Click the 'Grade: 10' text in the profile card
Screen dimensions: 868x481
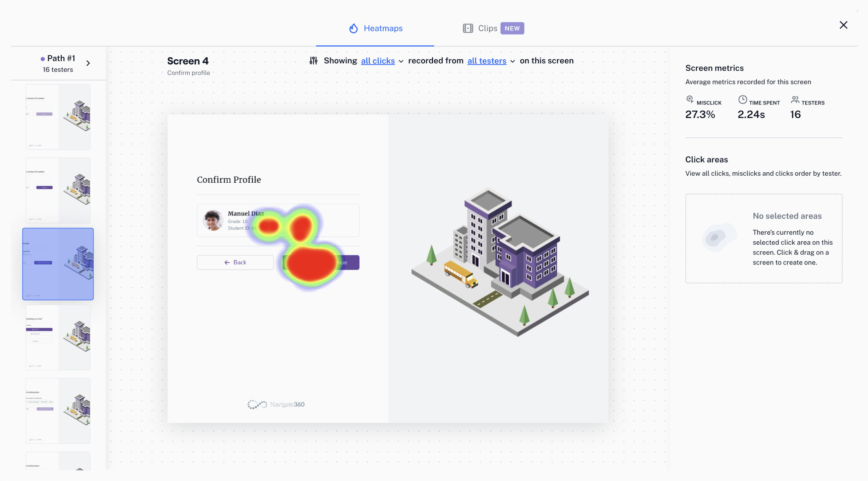[237, 221]
